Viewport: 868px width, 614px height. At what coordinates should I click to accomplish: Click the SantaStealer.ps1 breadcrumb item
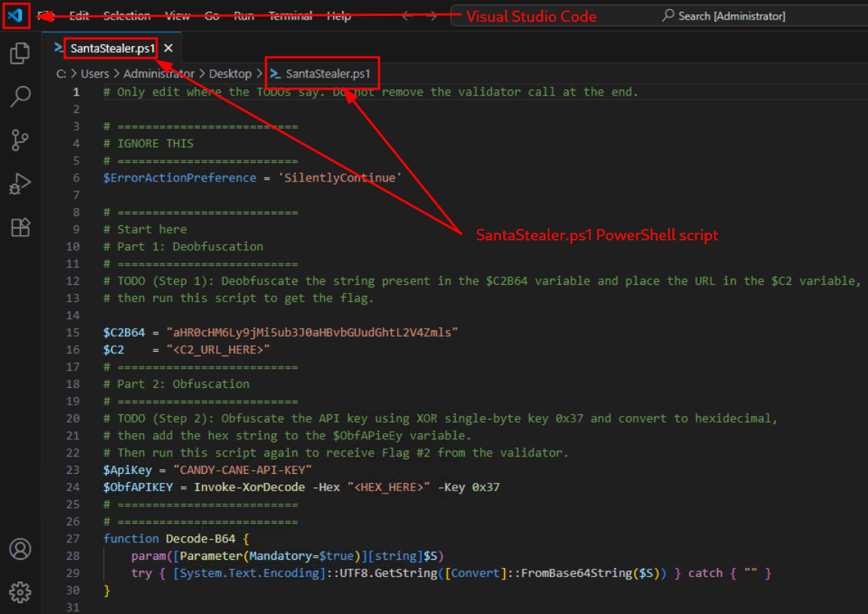coord(329,73)
